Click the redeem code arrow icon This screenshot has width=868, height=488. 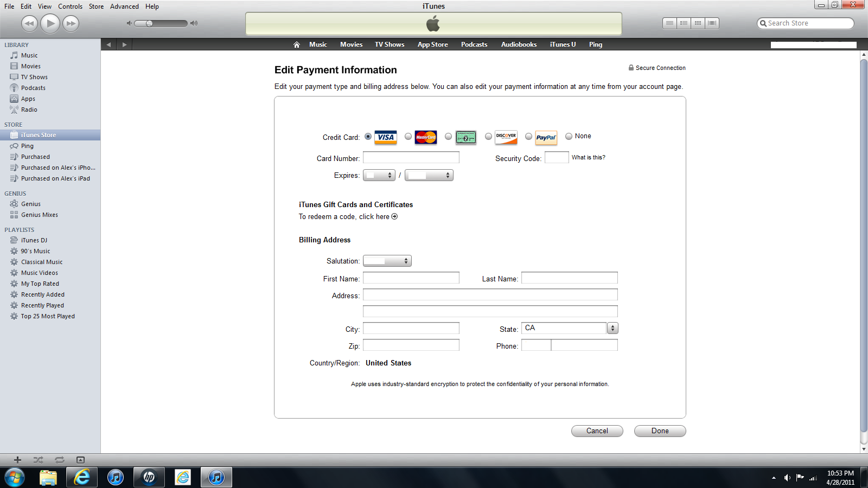click(394, 216)
